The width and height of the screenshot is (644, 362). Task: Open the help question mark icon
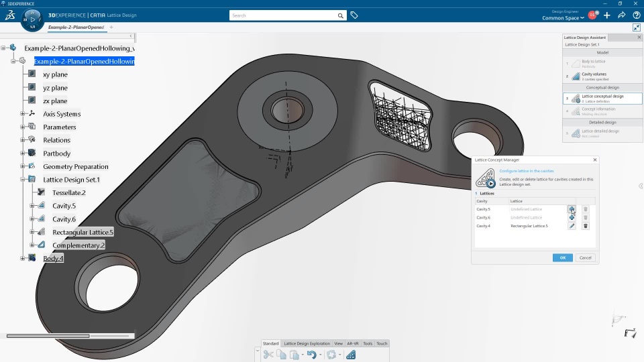[636, 15]
